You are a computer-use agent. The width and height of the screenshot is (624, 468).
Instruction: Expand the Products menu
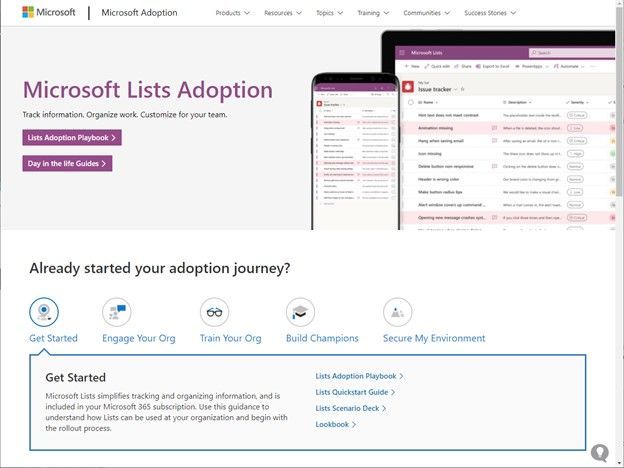pos(232,13)
